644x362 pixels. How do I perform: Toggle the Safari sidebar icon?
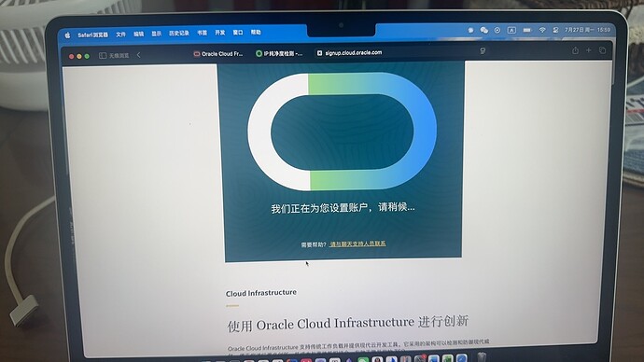point(103,55)
